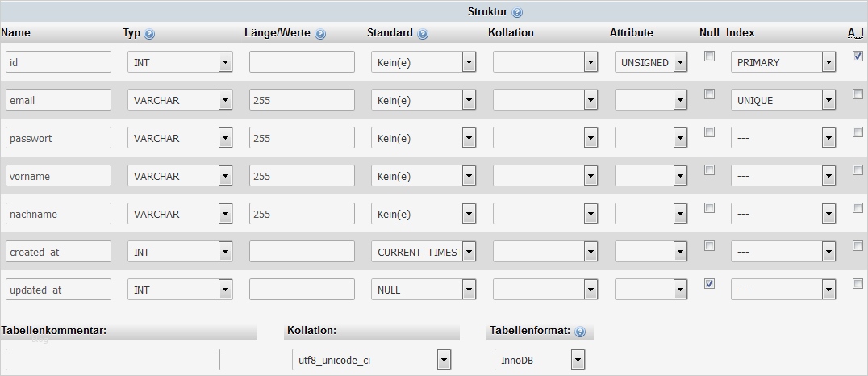Image resolution: width=868 pixels, height=376 pixels.
Task: Check the A_I checkbox for passwort row
Action: 858,132
